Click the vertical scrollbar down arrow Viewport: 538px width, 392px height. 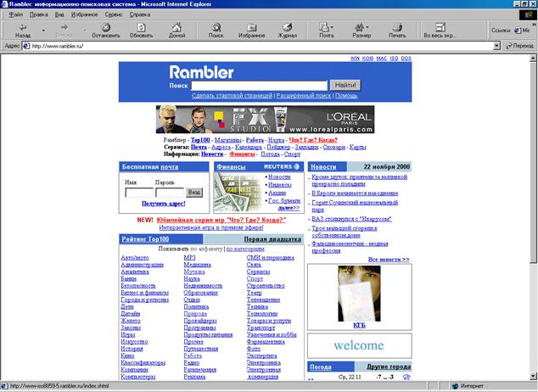[533, 376]
